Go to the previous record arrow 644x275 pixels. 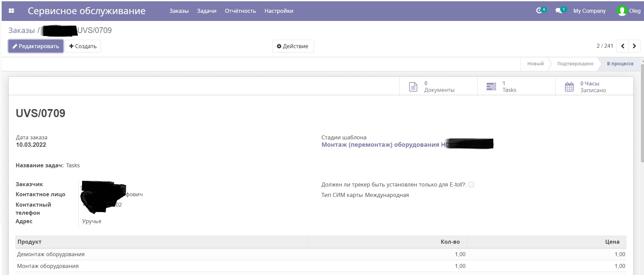coord(622,46)
